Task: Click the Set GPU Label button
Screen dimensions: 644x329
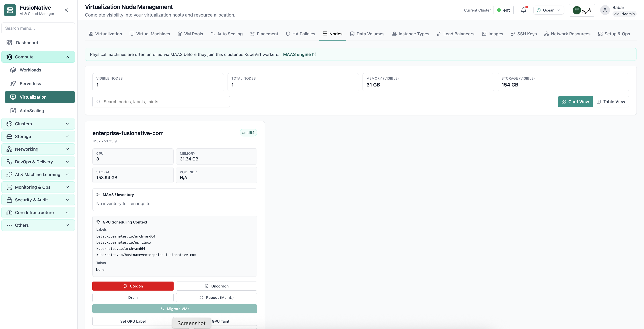Action: [x=133, y=321]
